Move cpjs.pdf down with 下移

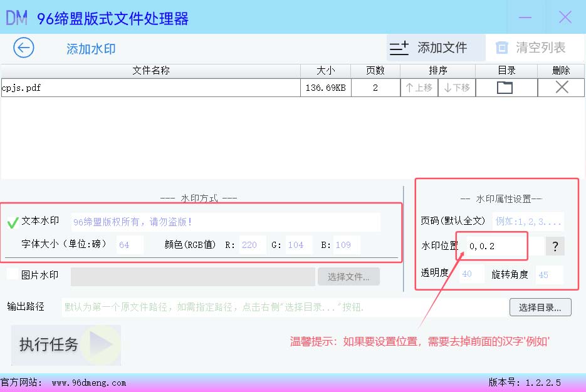457,88
